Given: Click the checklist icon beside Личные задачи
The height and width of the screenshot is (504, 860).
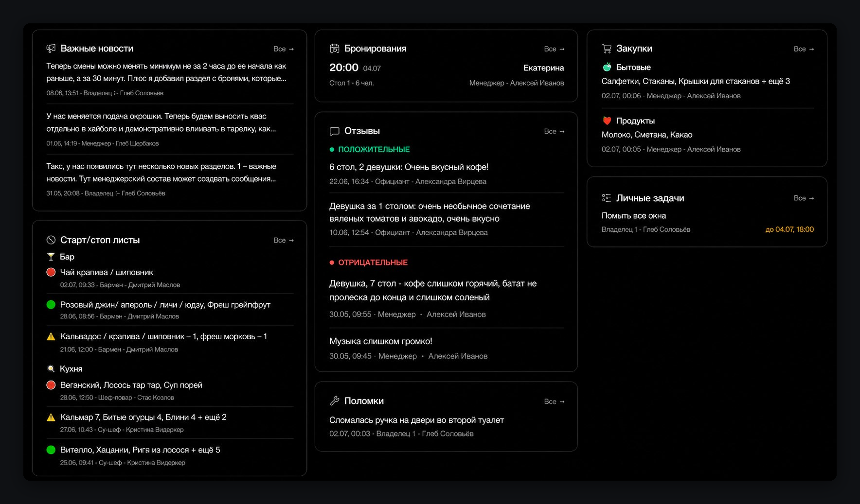Looking at the screenshot, I should click(x=607, y=198).
